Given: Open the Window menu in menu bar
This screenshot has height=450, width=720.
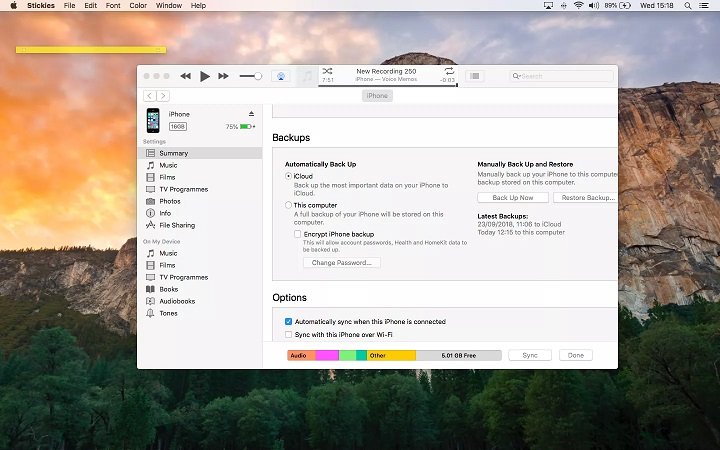Looking at the screenshot, I should [169, 6].
